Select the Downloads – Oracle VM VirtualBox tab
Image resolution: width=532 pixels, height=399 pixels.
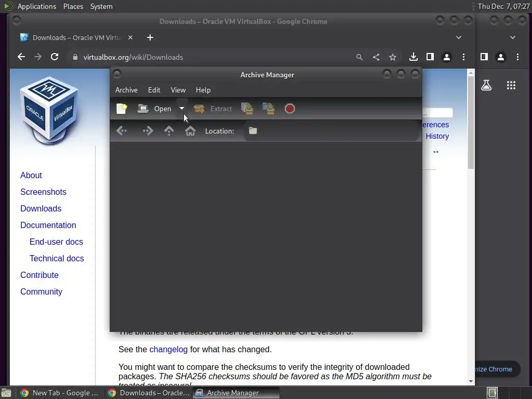click(x=76, y=37)
